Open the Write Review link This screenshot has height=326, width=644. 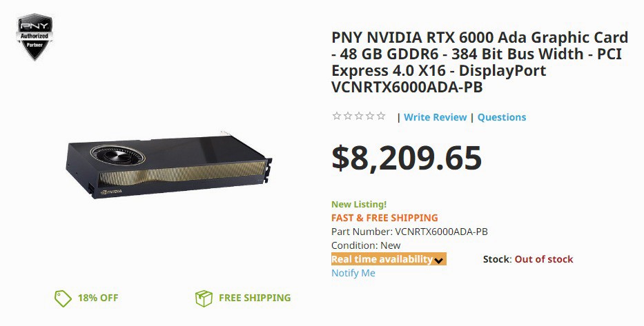tap(435, 117)
